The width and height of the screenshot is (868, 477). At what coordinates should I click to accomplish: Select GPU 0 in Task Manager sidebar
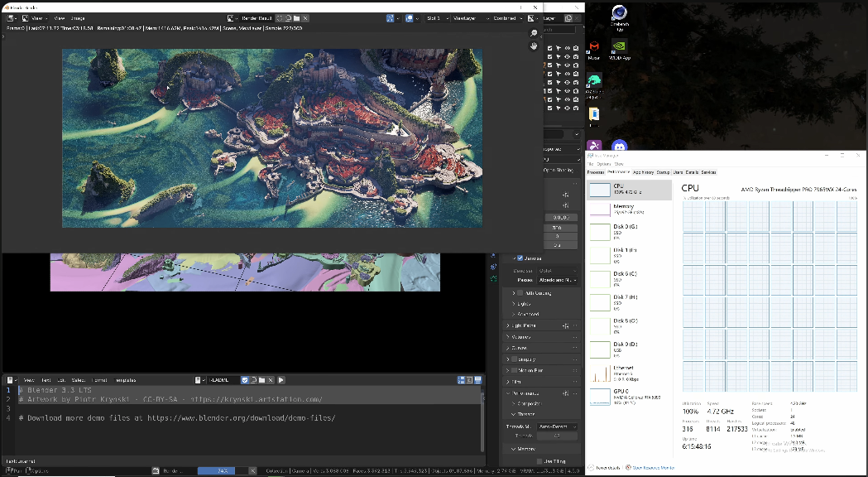pyautogui.click(x=629, y=397)
